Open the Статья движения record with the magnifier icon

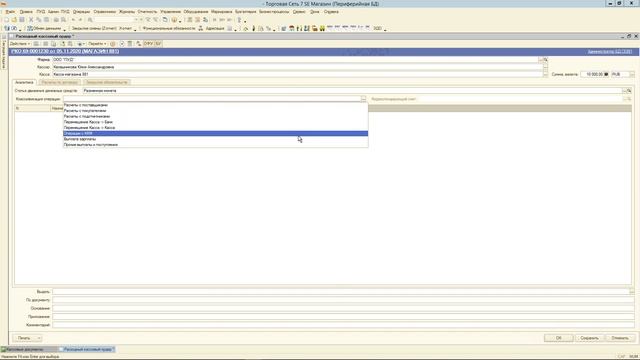tap(629, 91)
